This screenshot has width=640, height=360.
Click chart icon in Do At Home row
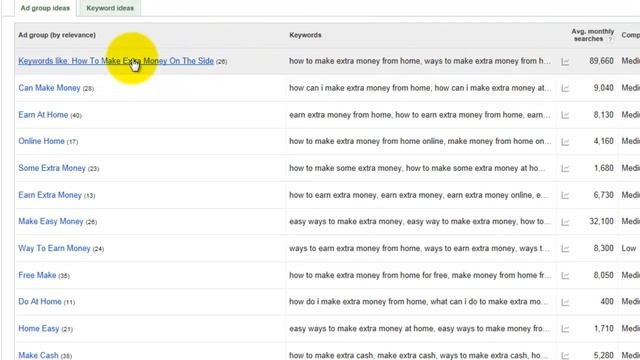click(565, 302)
